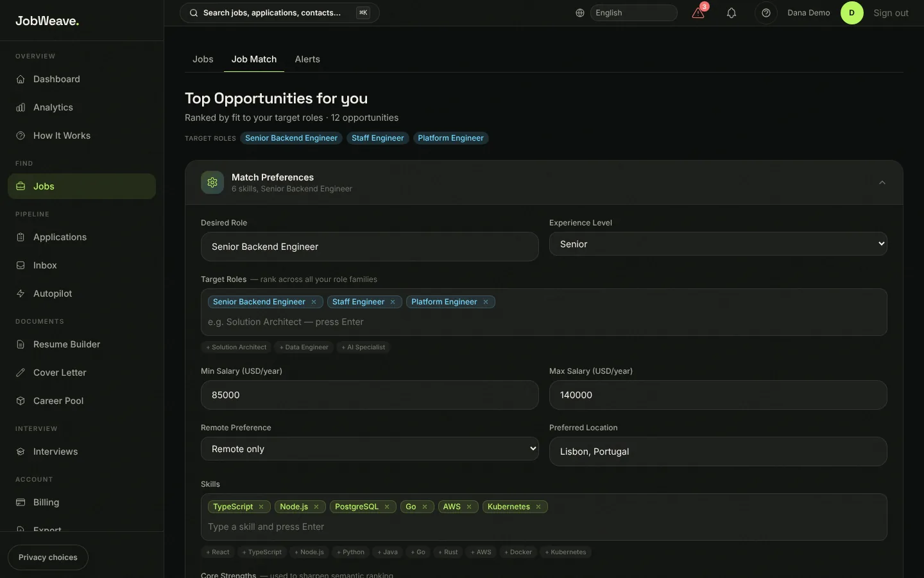
Task: Go to Autopilot in the sidebar
Action: pyautogui.click(x=81, y=293)
